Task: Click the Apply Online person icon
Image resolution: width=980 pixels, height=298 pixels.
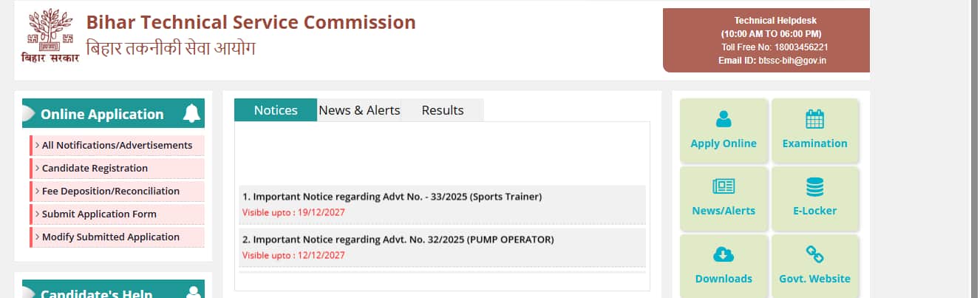Action: click(723, 119)
